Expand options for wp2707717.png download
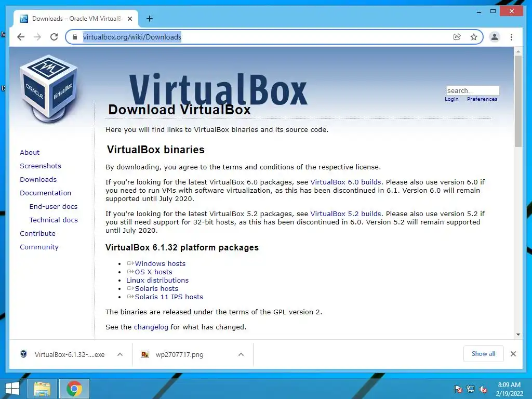The image size is (532, 399). [241, 354]
